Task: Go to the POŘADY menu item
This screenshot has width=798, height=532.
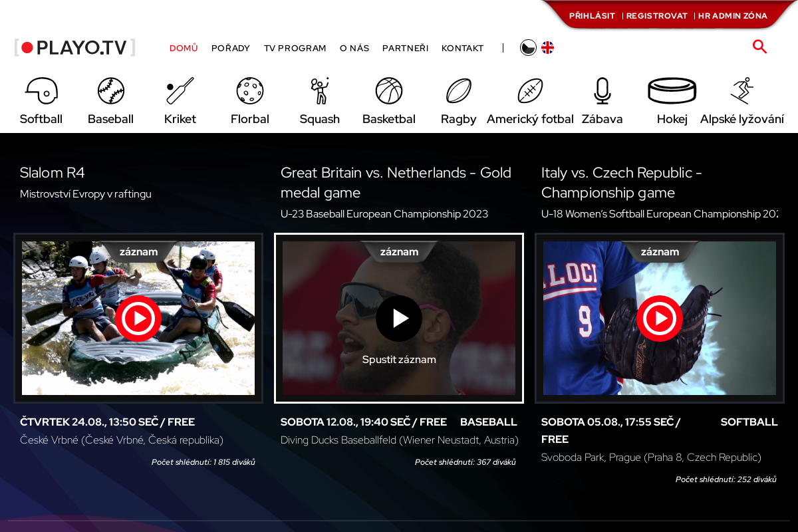Action: pos(231,48)
